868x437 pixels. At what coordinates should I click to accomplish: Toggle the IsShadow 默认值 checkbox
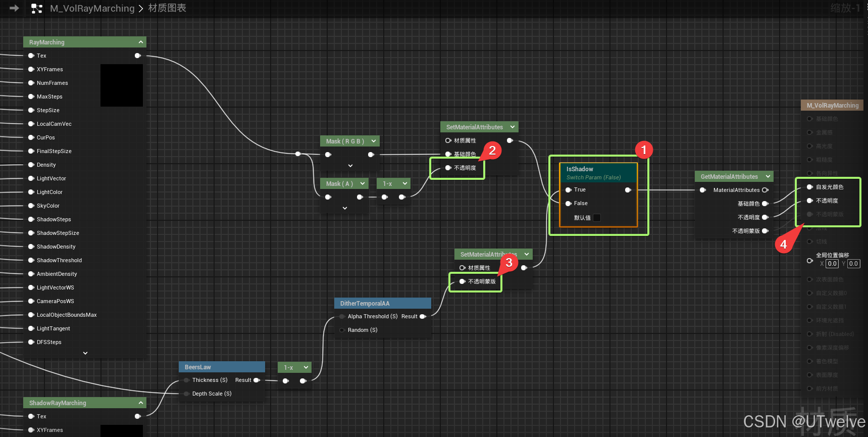(597, 218)
